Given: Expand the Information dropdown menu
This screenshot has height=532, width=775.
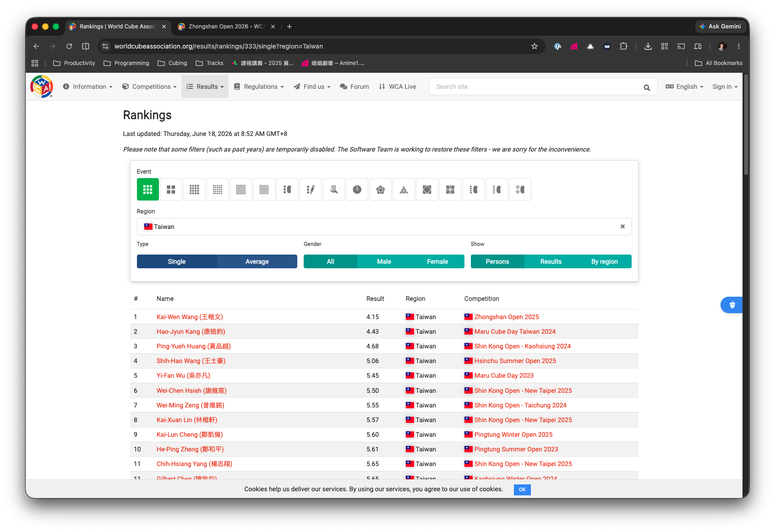Looking at the screenshot, I should [x=87, y=87].
